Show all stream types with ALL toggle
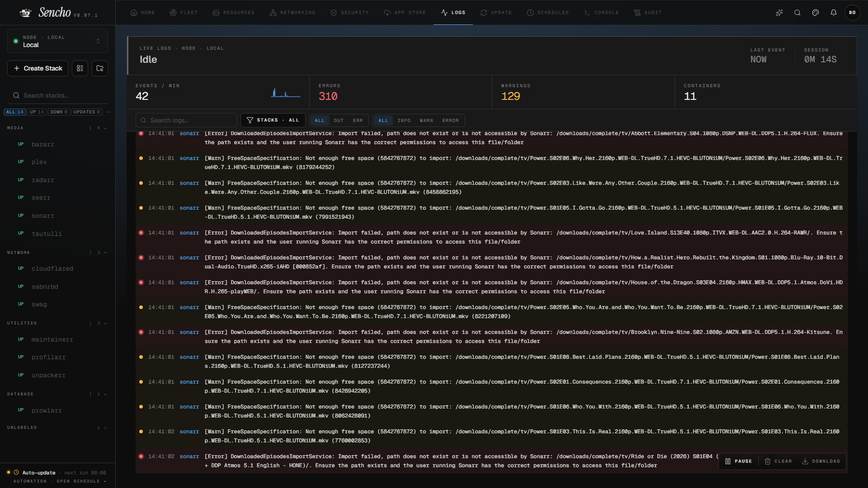The height and width of the screenshot is (488, 868). tap(320, 121)
